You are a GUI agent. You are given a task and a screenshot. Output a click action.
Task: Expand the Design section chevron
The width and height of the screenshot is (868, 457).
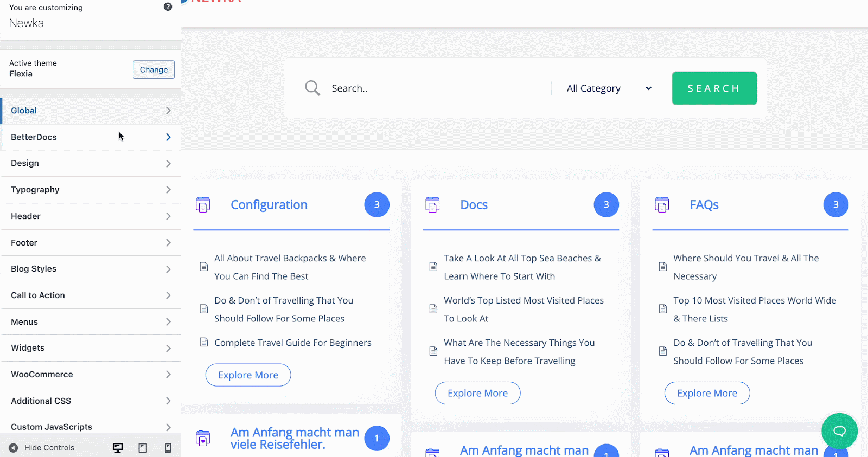pos(168,163)
